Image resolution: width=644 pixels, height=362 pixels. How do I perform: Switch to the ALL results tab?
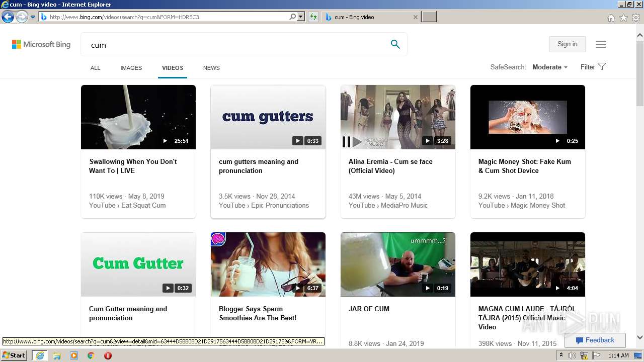[x=95, y=68]
